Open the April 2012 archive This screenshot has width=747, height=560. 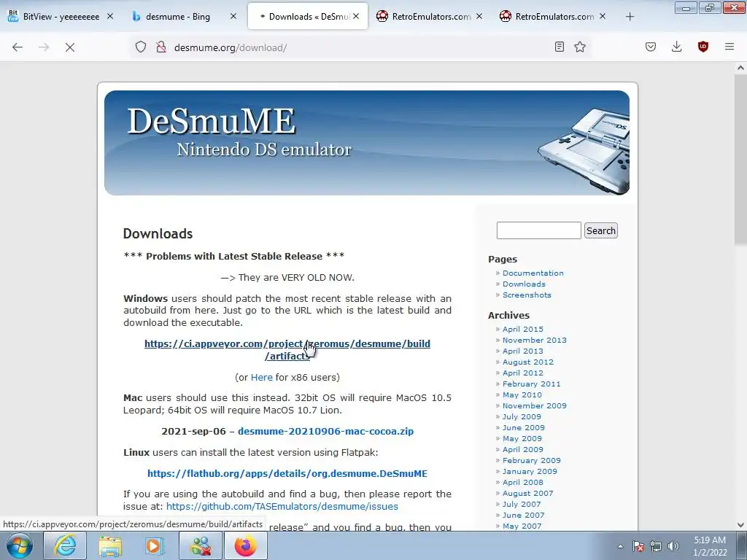click(x=522, y=373)
